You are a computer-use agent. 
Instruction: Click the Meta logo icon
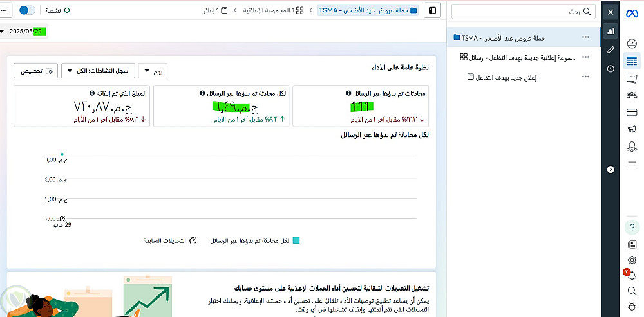[632, 13]
